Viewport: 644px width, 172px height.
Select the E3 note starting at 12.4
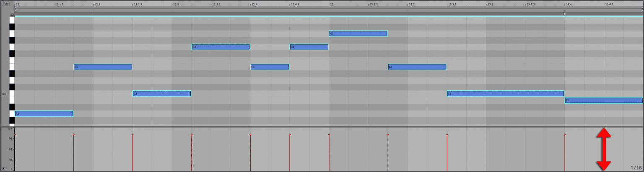click(270, 67)
